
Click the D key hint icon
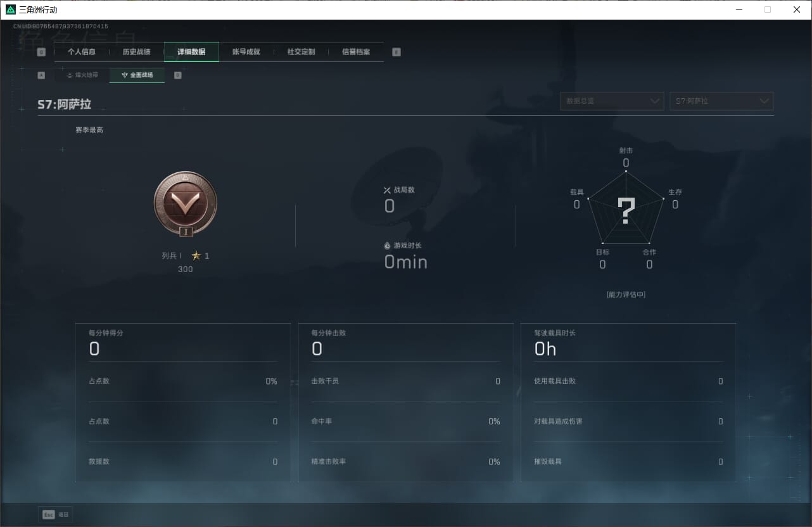tap(177, 75)
